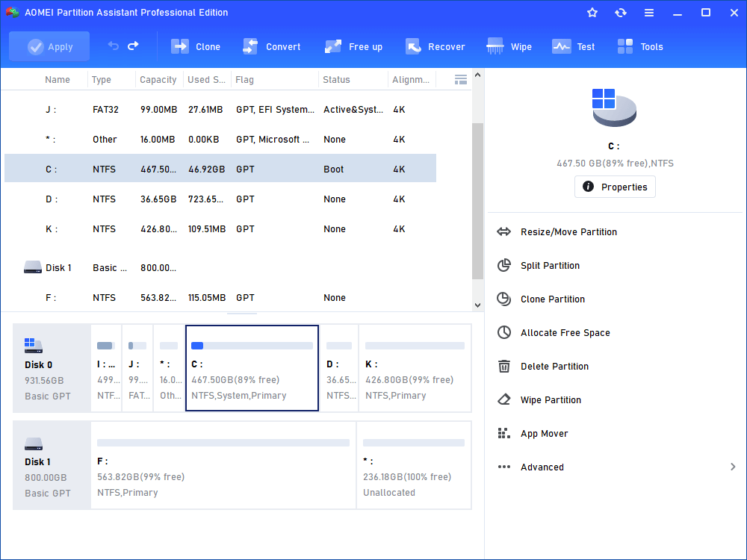Click the Delete Partition trash icon
Image resolution: width=747 pixels, height=560 pixels.
503,366
